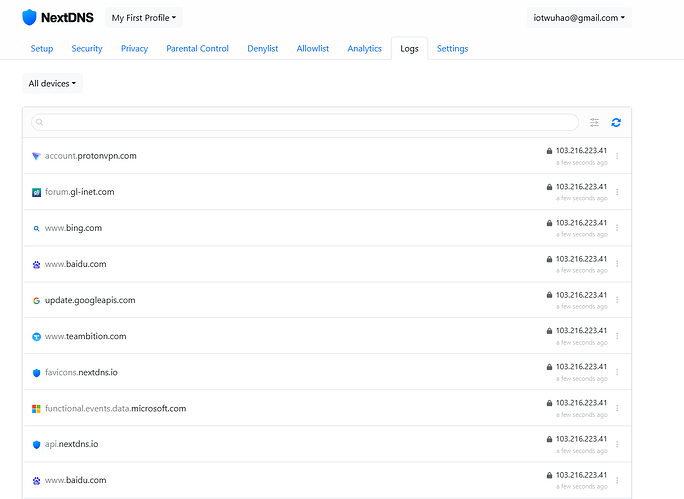Expand the All devices filter
Screen dimensions: 684x499
pyautogui.click(x=52, y=83)
